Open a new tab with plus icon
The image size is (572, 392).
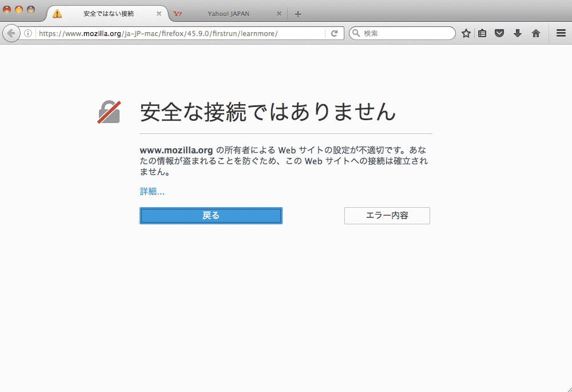click(x=297, y=14)
